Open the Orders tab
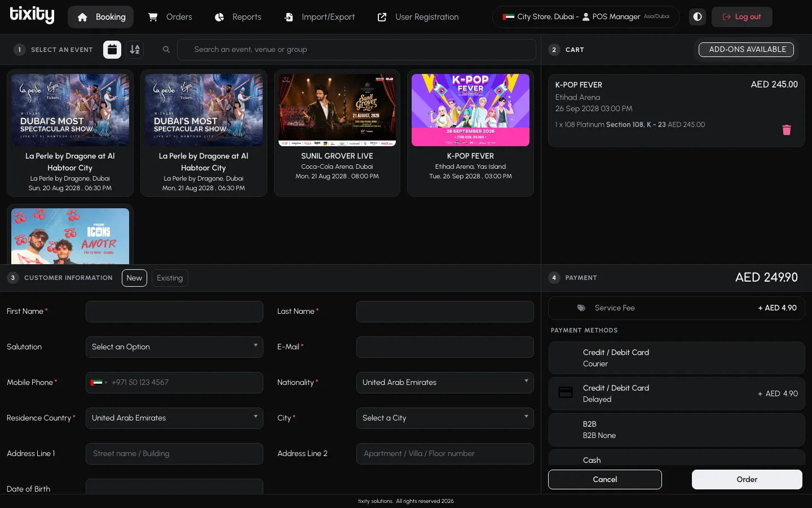This screenshot has height=508, width=812. coord(170,17)
